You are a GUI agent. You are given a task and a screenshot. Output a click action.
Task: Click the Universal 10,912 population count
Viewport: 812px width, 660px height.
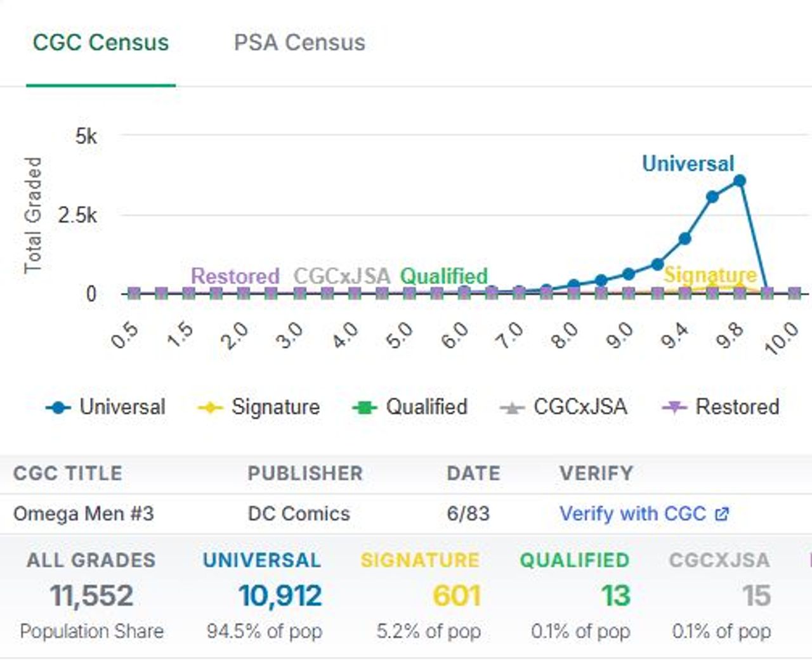[280, 596]
